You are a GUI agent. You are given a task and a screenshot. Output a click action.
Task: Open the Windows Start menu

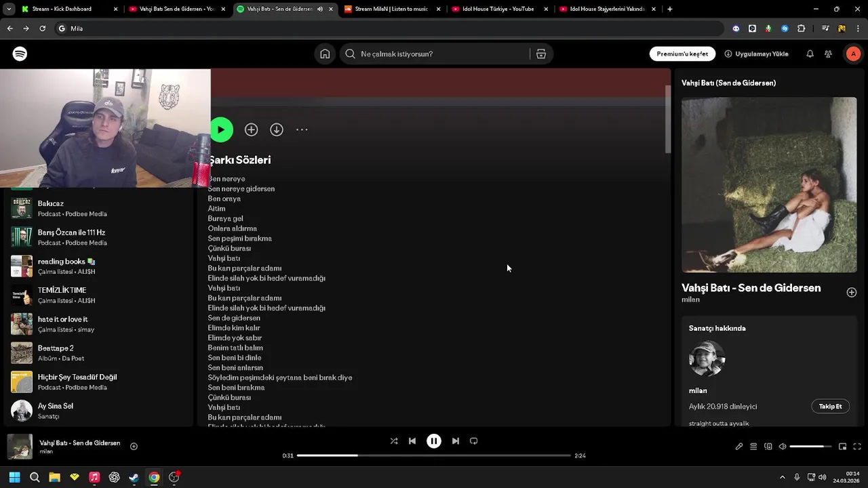pyautogui.click(x=14, y=477)
